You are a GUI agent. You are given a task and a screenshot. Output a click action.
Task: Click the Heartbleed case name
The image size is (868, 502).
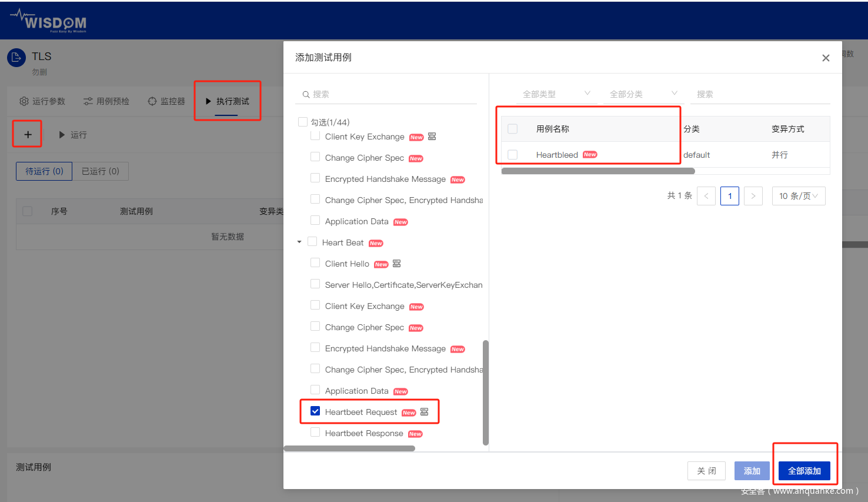pos(557,155)
